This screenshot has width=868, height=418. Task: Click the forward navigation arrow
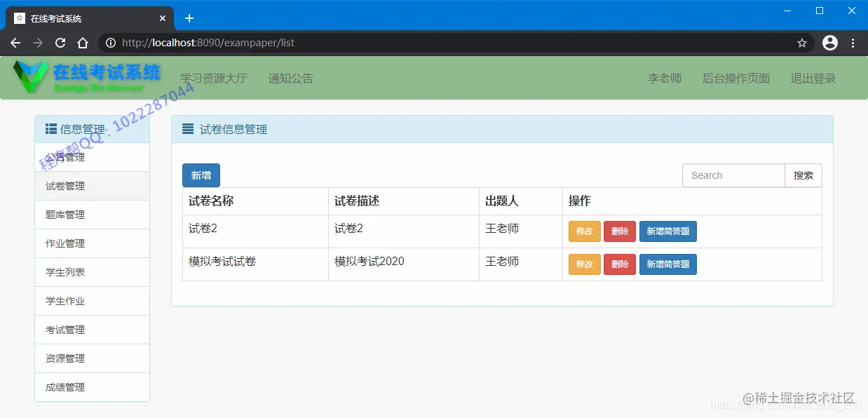click(37, 42)
